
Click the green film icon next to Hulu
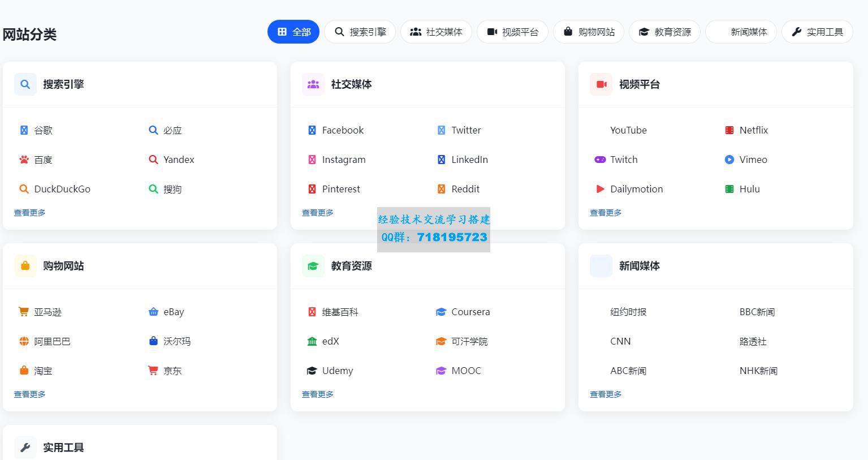pos(729,189)
